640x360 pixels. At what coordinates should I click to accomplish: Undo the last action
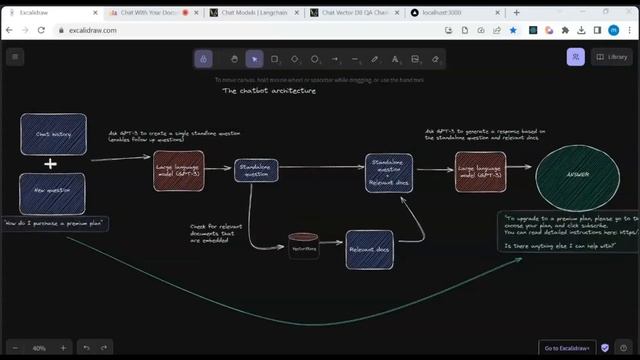point(86,348)
